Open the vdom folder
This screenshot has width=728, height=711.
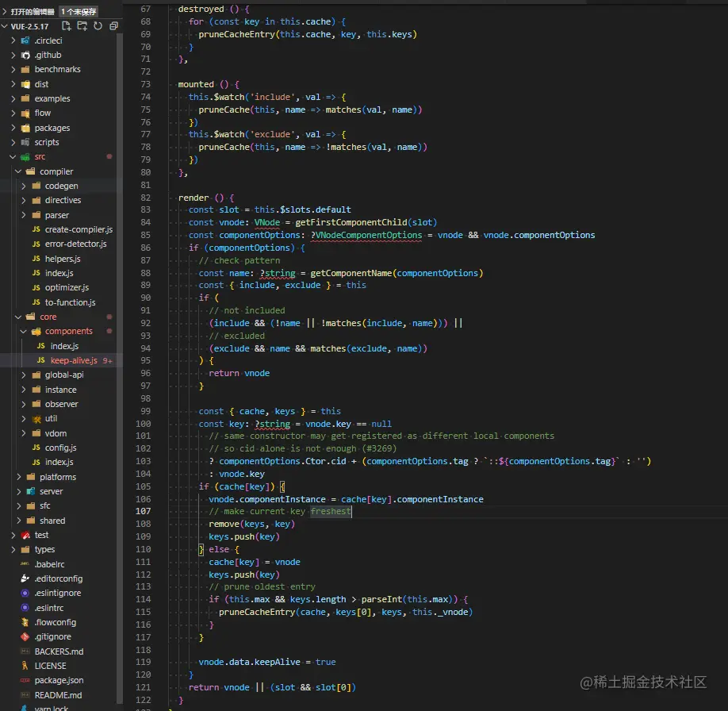click(x=56, y=433)
